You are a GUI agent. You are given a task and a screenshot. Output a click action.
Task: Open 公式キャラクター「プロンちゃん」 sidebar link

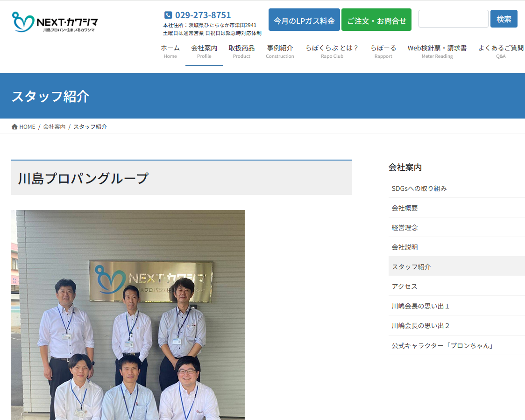pyautogui.click(x=443, y=346)
